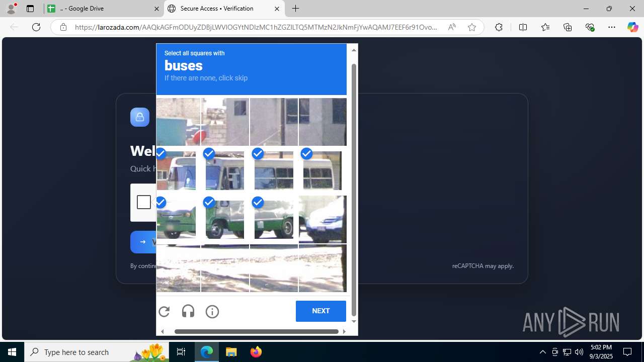View site information icon in address bar
The height and width of the screenshot is (362, 644).
[x=63, y=27]
